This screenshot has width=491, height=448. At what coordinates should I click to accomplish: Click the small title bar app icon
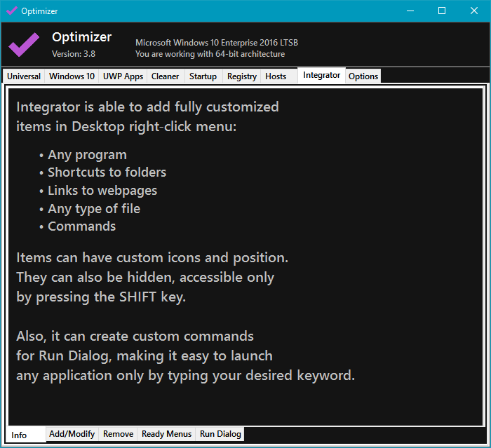pyautogui.click(x=11, y=11)
